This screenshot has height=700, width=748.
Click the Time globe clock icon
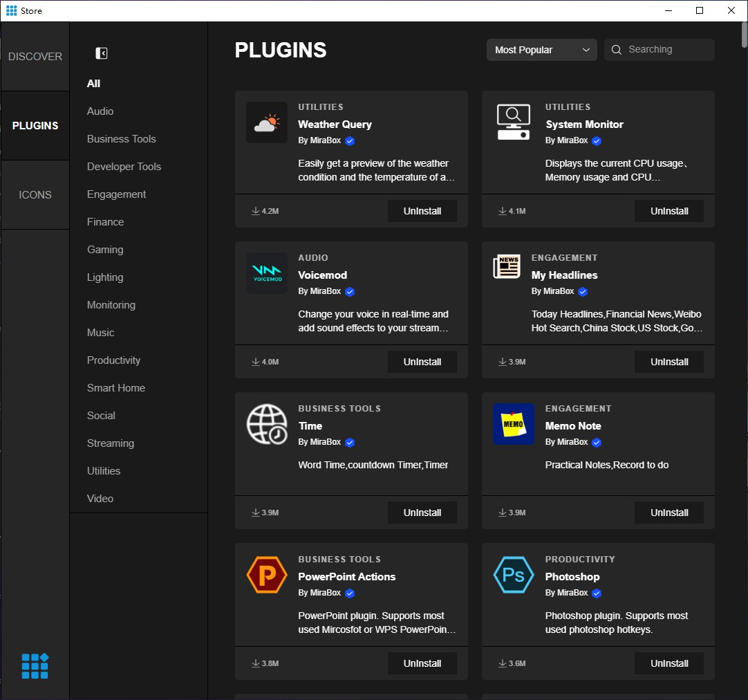point(267,424)
